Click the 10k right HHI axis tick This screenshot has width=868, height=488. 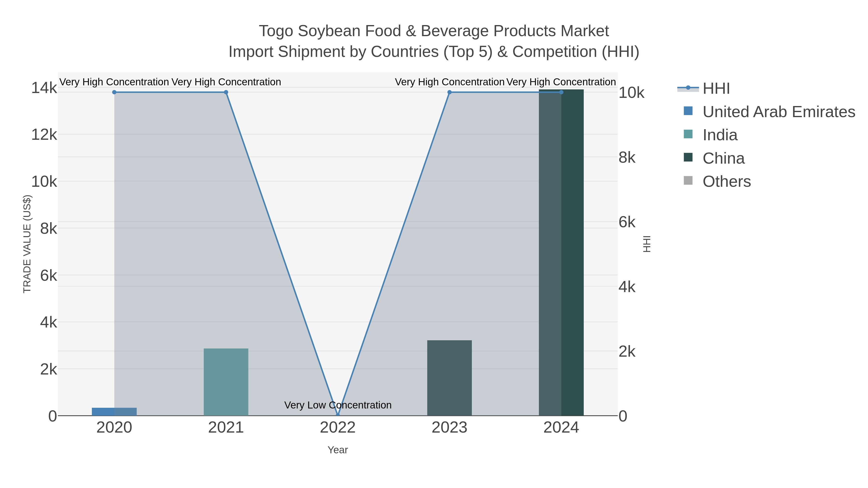(631, 93)
